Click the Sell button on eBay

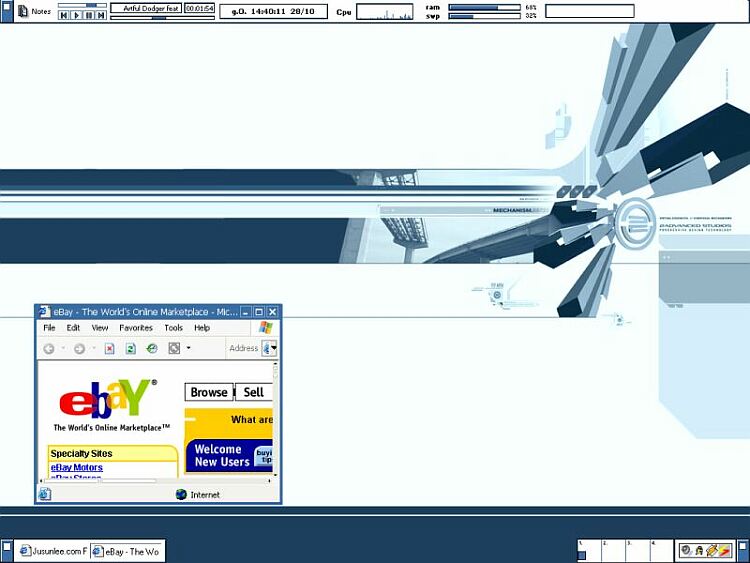pos(254,392)
